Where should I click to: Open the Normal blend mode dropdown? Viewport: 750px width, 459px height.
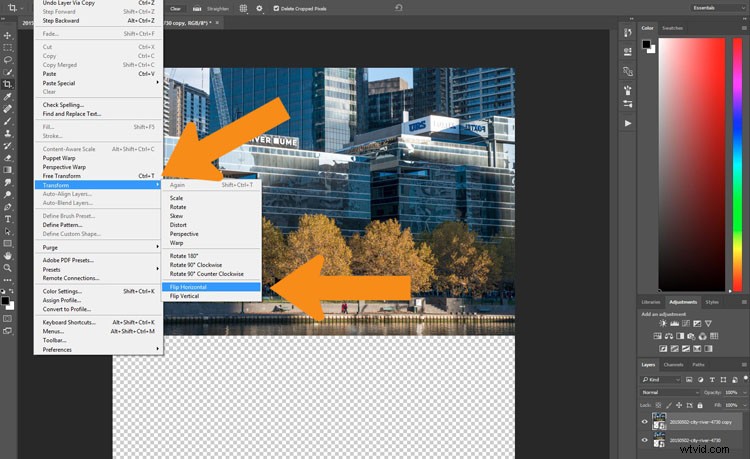tap(670, 393)
